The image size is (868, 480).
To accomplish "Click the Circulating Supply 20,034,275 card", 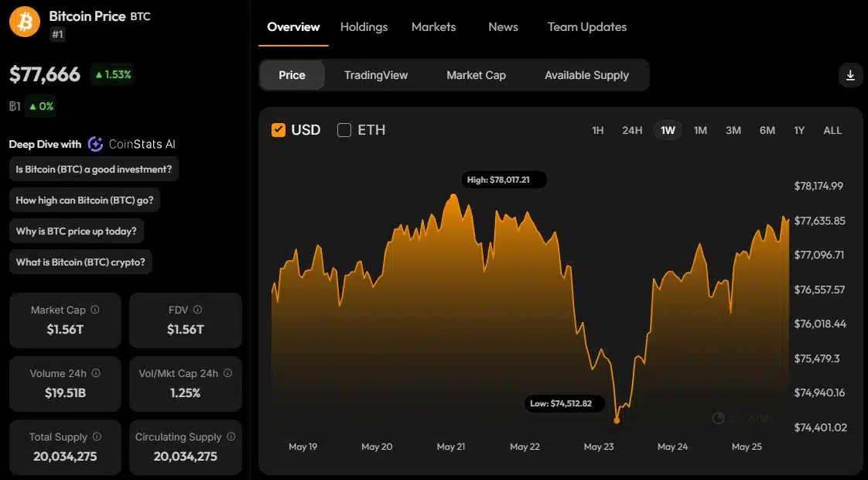I will [186, 447].
